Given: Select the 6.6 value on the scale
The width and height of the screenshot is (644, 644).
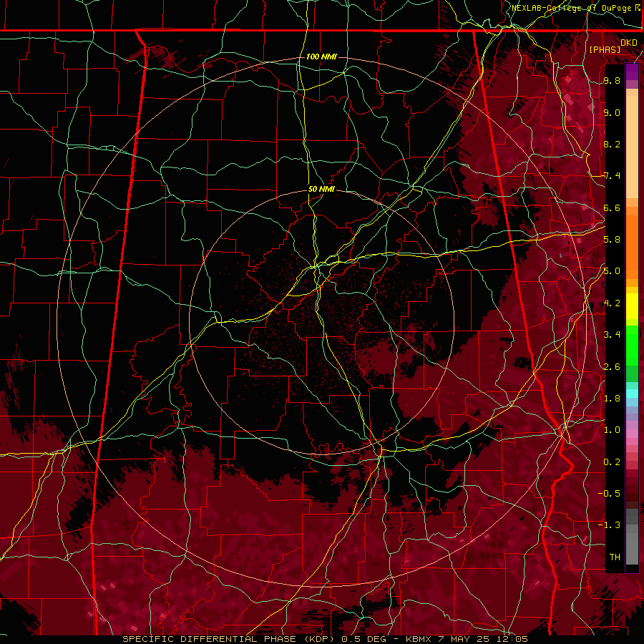Looking at the screenshot, I should point(612,208).
